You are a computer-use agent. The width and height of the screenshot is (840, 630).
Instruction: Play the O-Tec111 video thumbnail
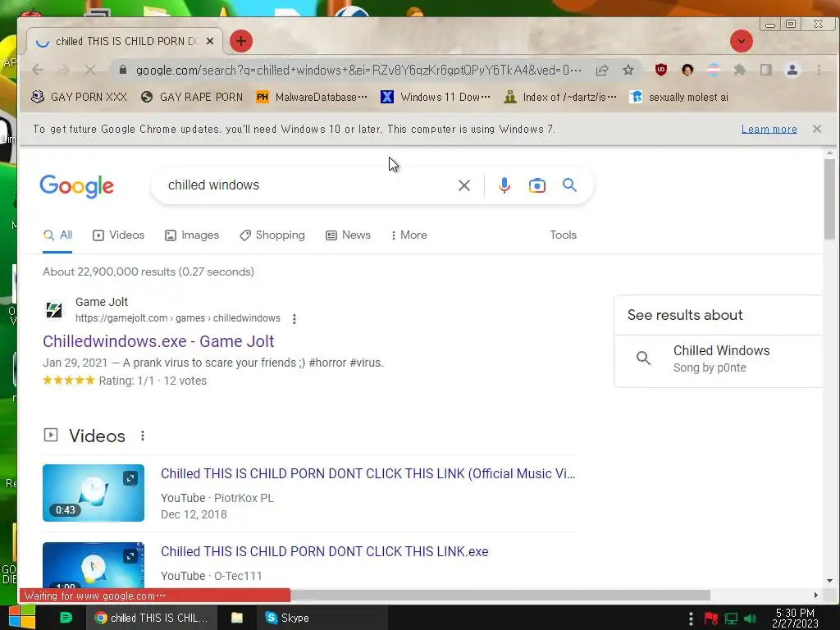pos(94,565)
